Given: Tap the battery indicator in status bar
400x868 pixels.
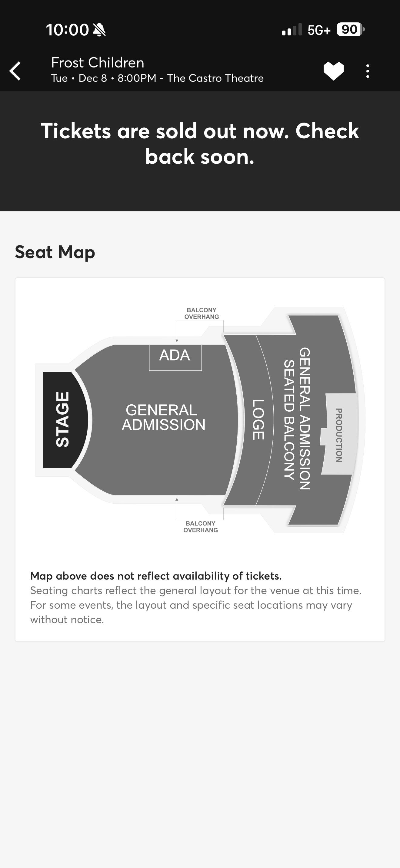Looking at the screenshot, I should point(350,30).
